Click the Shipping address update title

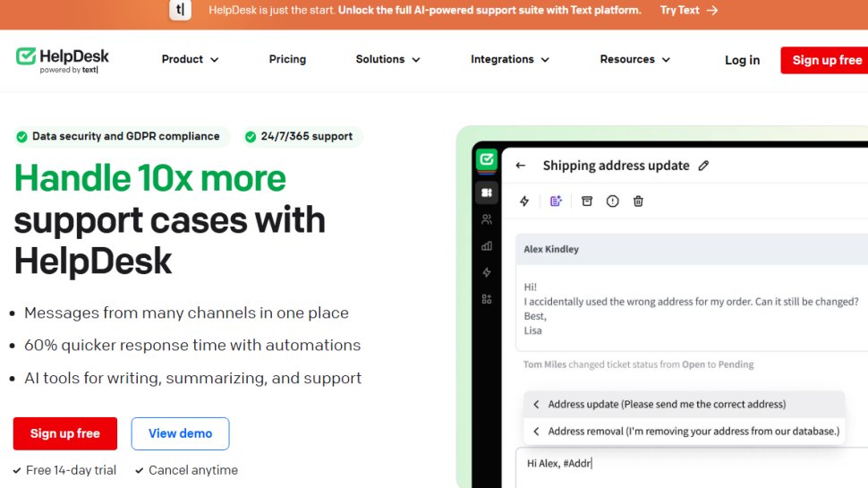pyautogui.click(x=617, y=166)
